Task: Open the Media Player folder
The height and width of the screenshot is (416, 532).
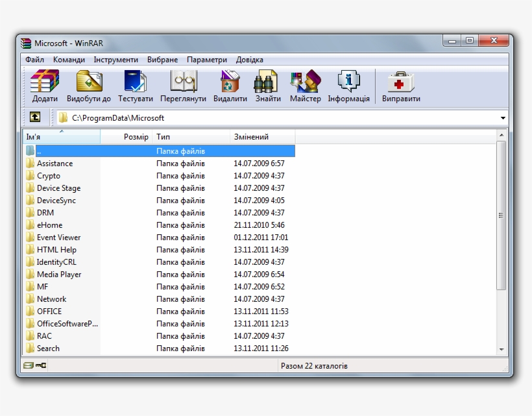Action: (x=60, y=274)
